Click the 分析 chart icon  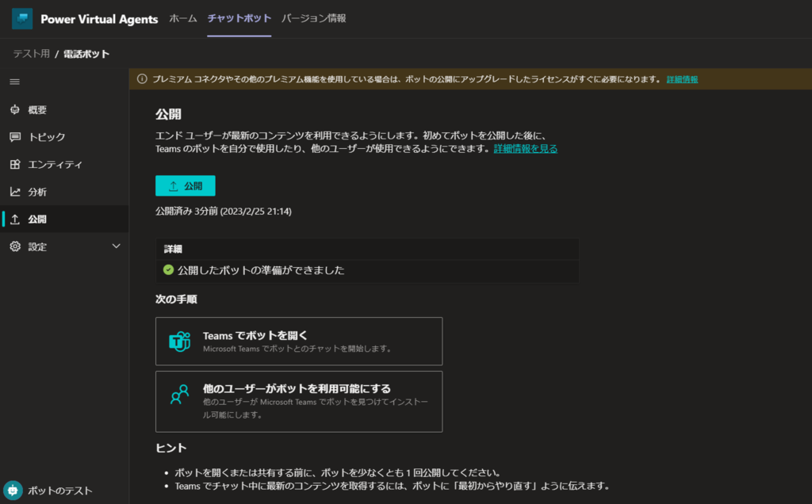[x=15, y=192]
